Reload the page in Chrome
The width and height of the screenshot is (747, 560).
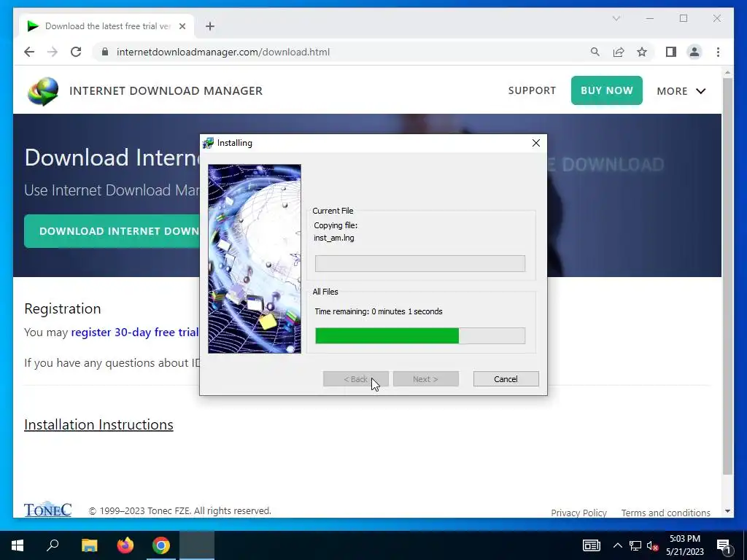76,52
